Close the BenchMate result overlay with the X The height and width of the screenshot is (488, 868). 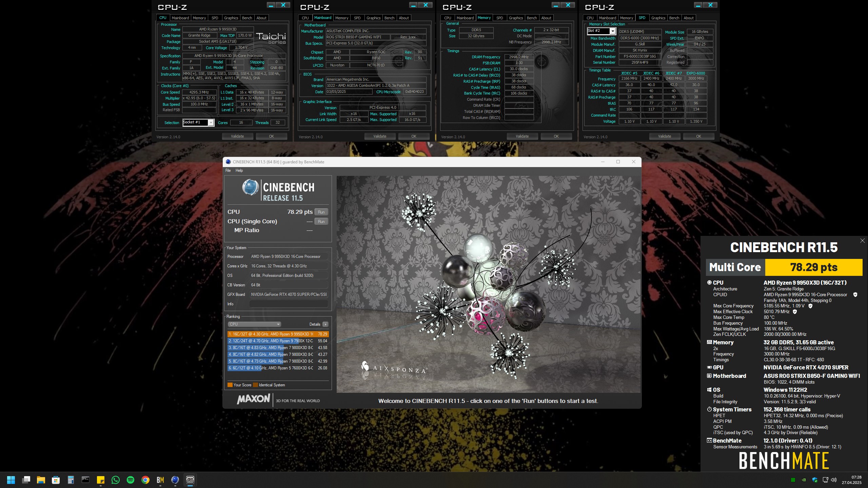tap(863, 241)
